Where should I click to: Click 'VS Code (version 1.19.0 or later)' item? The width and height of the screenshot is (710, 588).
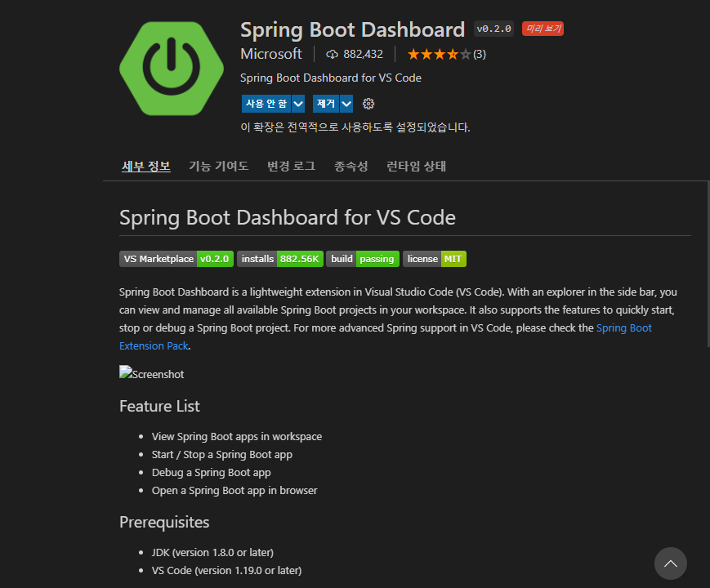(226, 570)
